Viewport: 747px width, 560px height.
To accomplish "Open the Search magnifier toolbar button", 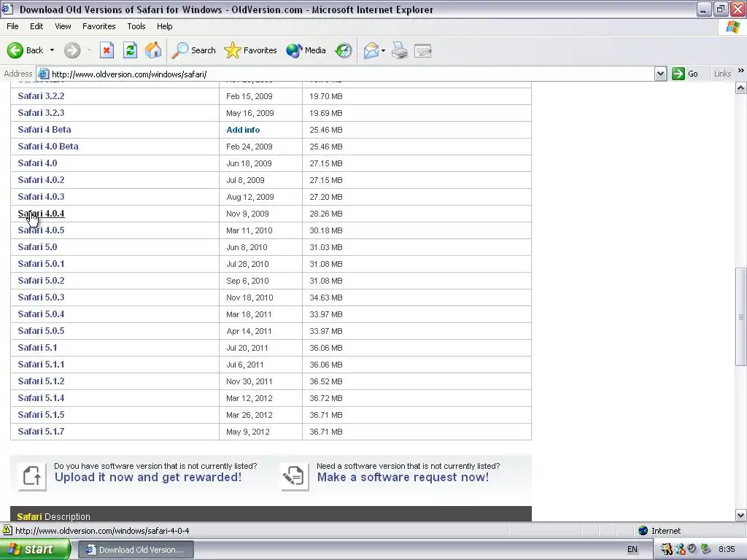I will 193,50.
